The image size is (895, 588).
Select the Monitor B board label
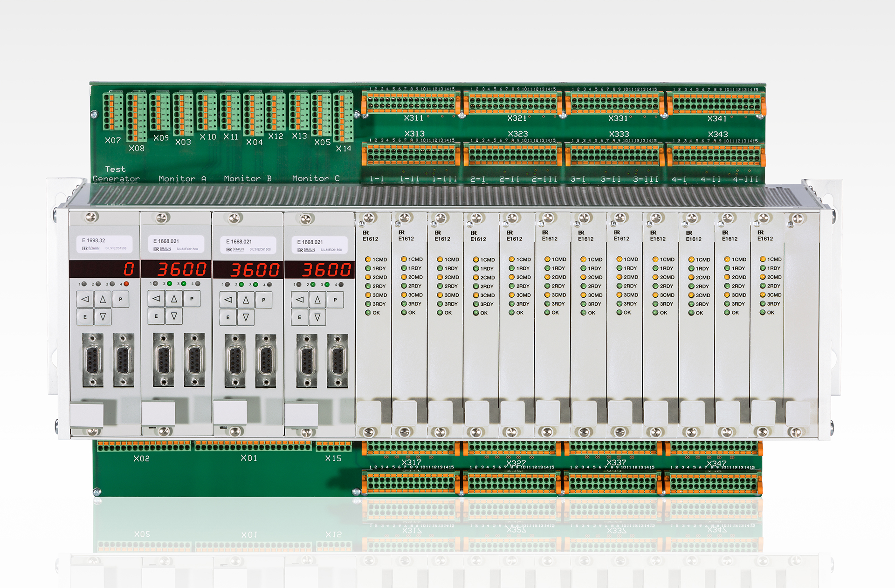248,178
